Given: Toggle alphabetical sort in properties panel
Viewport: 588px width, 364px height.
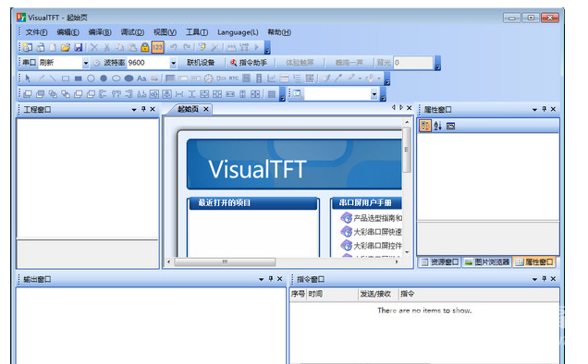Looking at the screenshot, I should pyautogui.click(x=437, y=126).
